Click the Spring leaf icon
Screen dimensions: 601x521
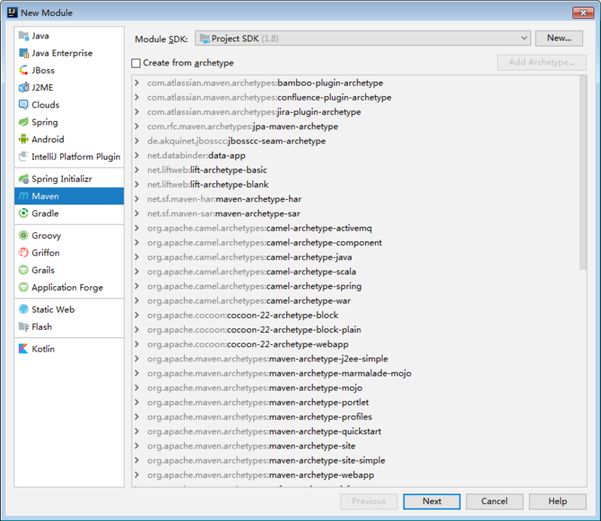coord(23,122)
